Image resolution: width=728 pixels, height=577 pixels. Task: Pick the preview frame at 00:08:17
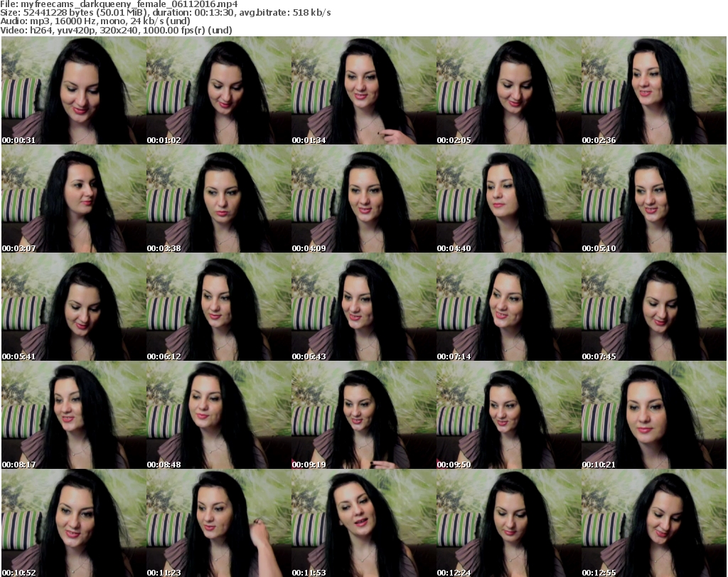[x=74, y=415]
